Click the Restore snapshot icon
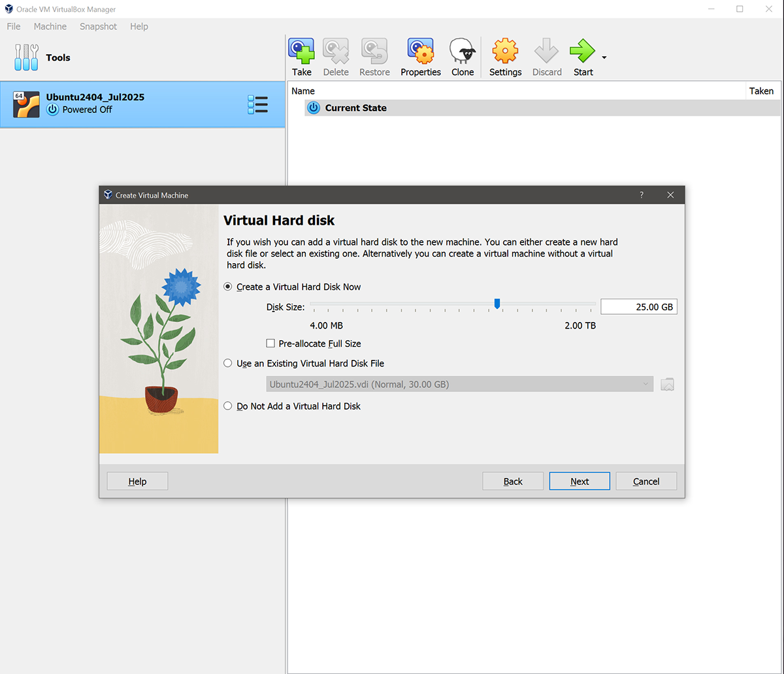784x674 pixels. [x=374, y=51]
